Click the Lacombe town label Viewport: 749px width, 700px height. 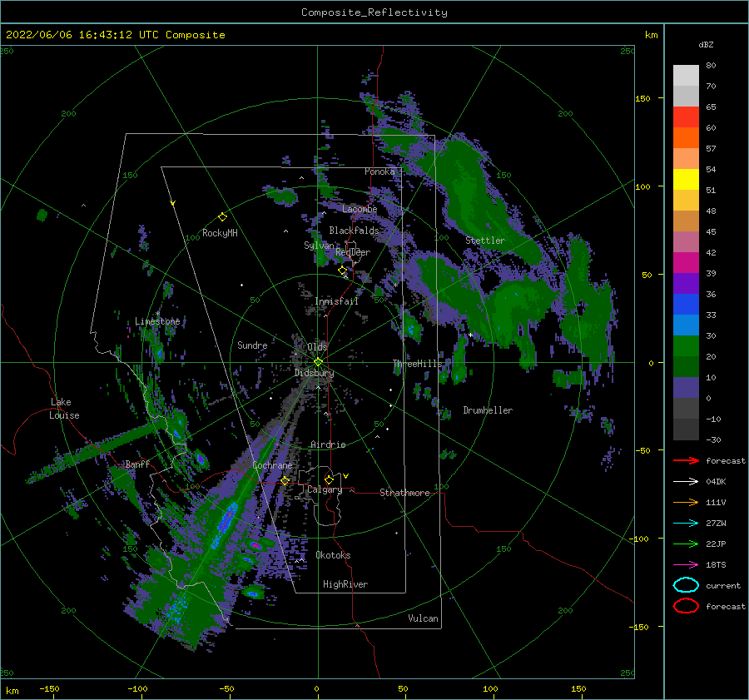coord(360,209)
